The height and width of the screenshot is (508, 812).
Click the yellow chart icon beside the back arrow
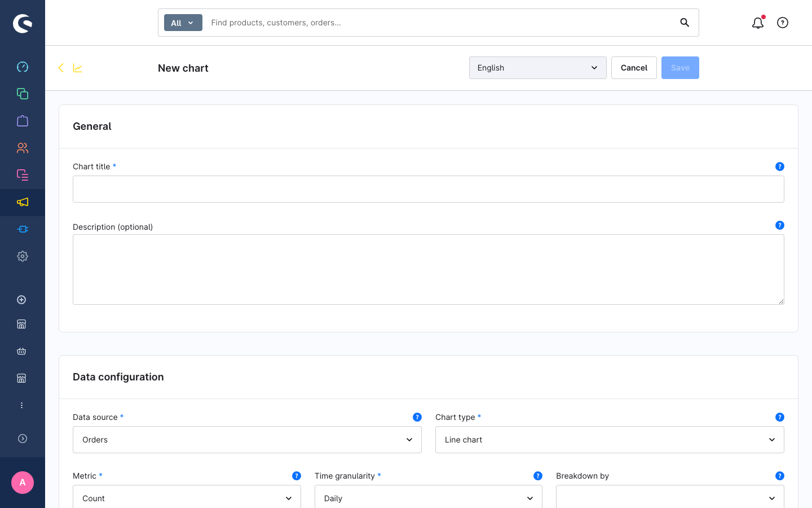[78, 68]
